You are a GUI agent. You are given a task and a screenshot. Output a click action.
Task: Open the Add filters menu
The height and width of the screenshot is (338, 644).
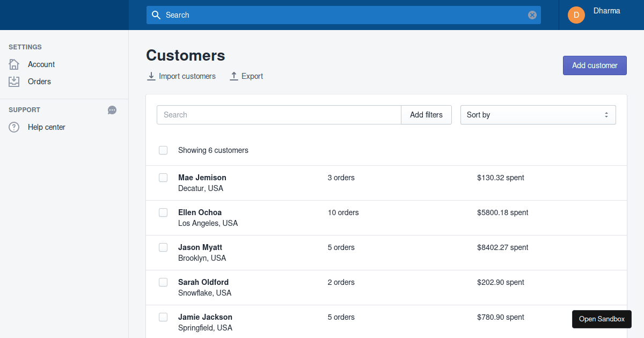point(426,115)
